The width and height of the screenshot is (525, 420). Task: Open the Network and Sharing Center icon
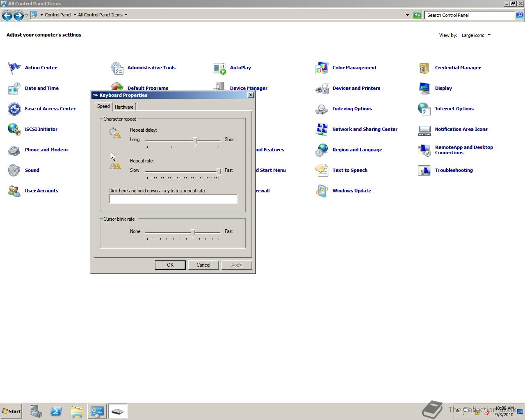click(x=322, y=129)
